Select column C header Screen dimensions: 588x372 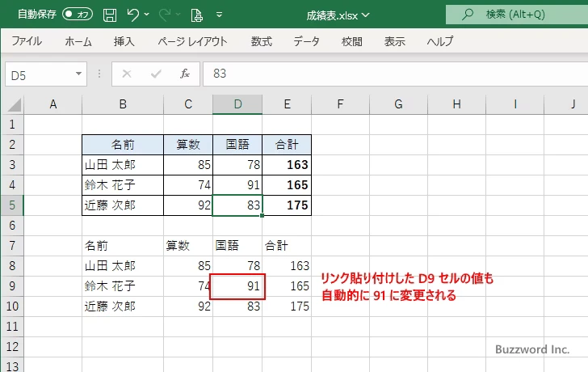tap(188, 104)
